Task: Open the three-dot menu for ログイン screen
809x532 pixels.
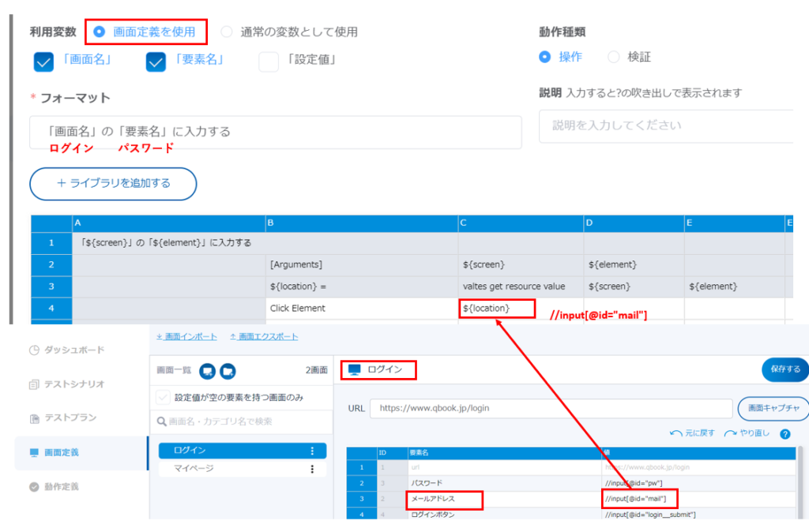Action: [312, 451]
